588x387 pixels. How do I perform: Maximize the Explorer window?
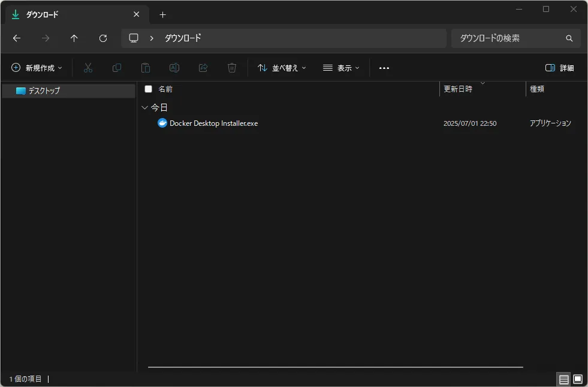[546, 9]
